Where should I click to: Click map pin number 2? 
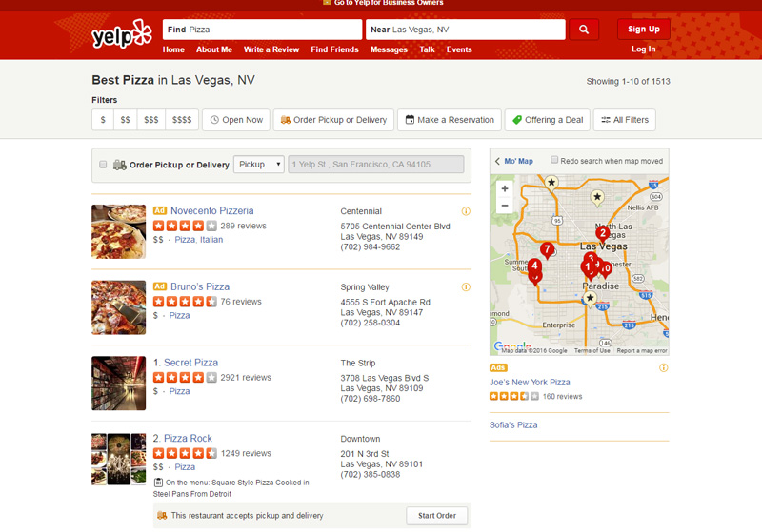pos(603,233)
